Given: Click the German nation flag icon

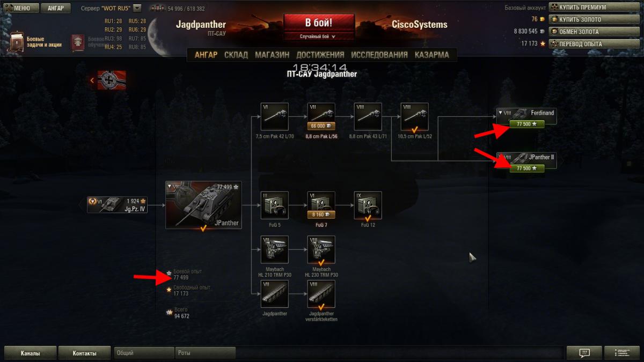Looking at the screenshot, I should (111, 80).
